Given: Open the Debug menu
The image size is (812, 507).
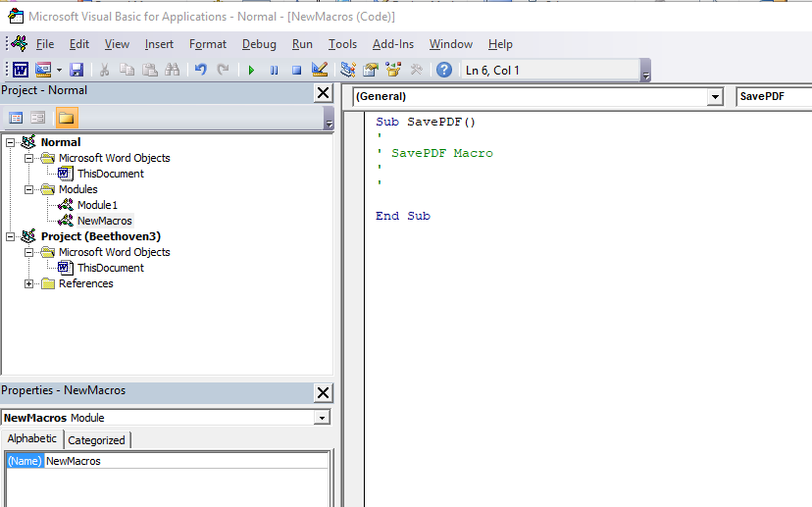Looking at the screenshot, I should [259, 44].
